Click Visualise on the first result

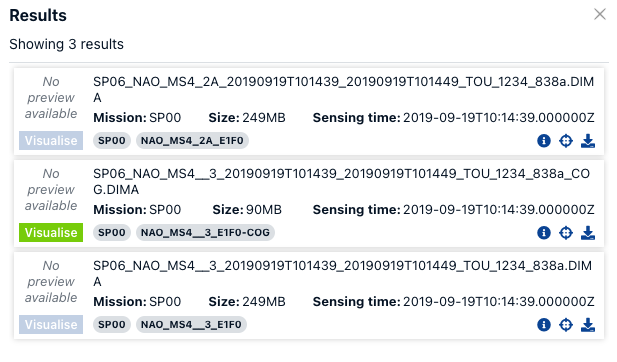pos(51,140)
